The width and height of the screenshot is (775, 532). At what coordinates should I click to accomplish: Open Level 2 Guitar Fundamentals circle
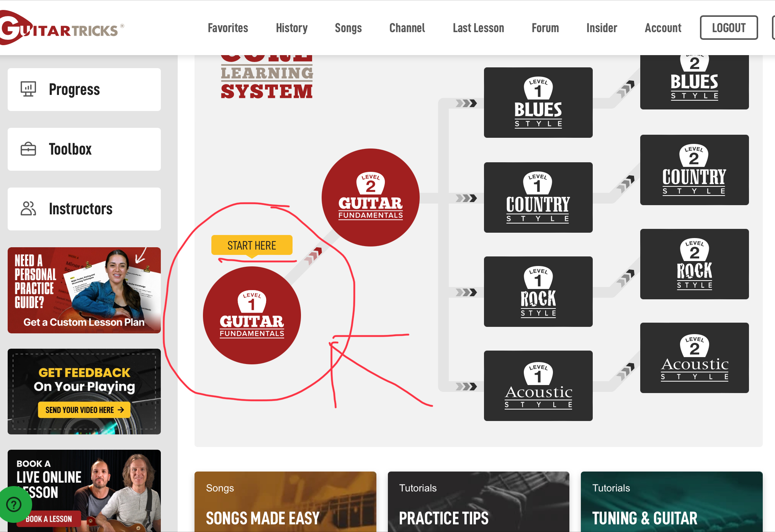371,197
